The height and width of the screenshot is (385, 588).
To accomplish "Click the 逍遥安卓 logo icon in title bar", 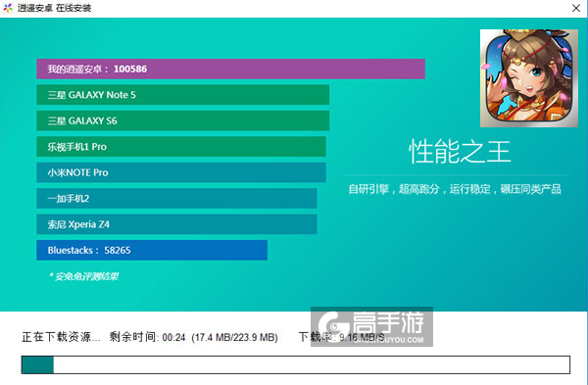I will [x=8, y=8].
